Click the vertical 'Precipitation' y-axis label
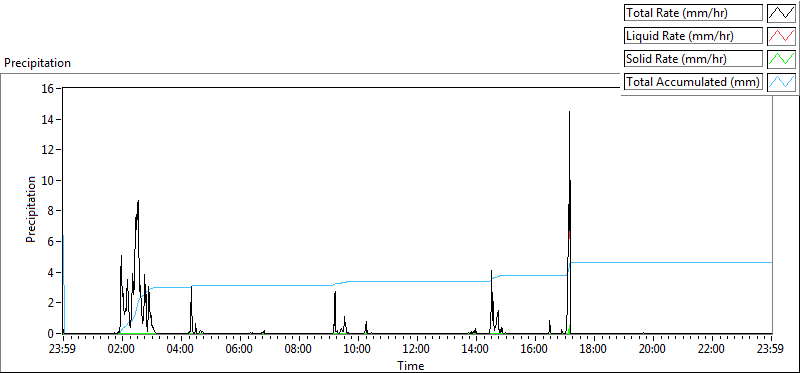The height and width of the screenshot is (373, 800). pyautogui.click(x=31, y=209)
